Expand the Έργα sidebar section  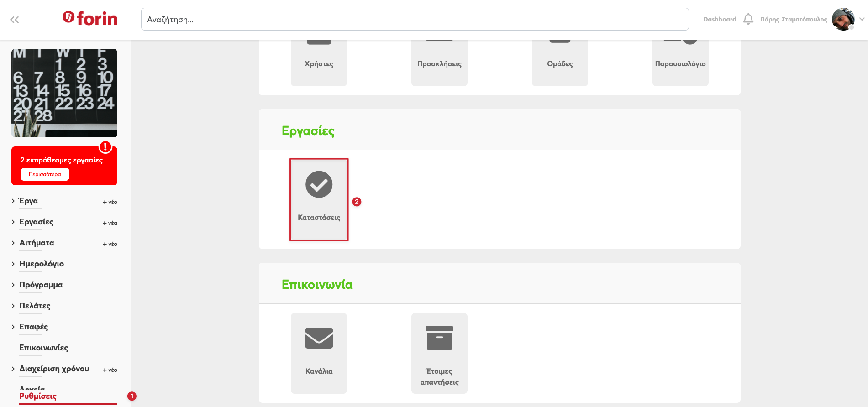tap(13, 201)
